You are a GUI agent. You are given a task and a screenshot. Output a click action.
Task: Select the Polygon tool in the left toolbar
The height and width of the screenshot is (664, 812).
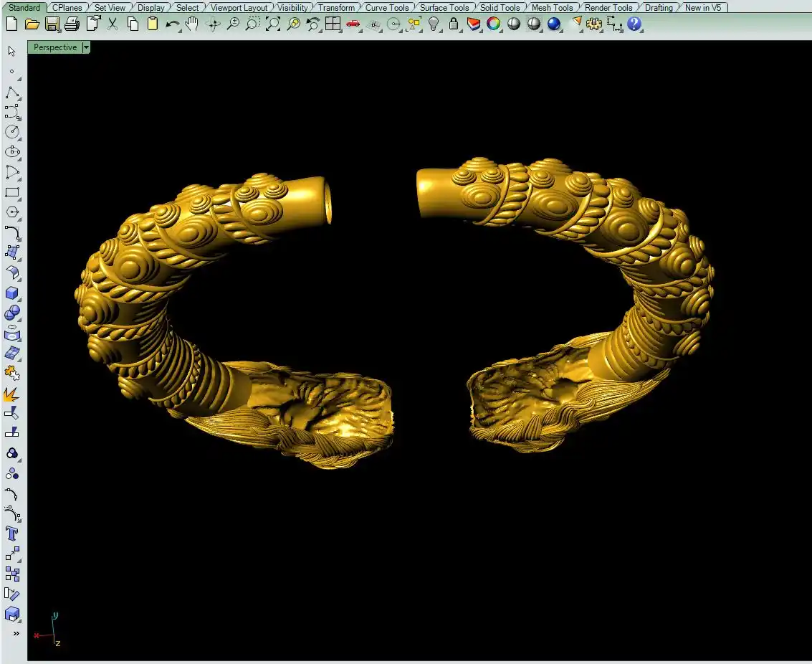tap(12, 213)
